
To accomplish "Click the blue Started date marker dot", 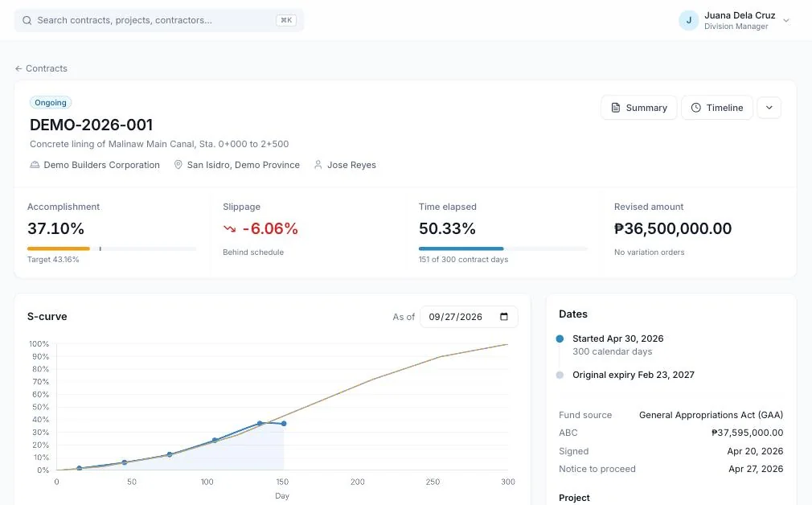I will (x=560, y=339).
